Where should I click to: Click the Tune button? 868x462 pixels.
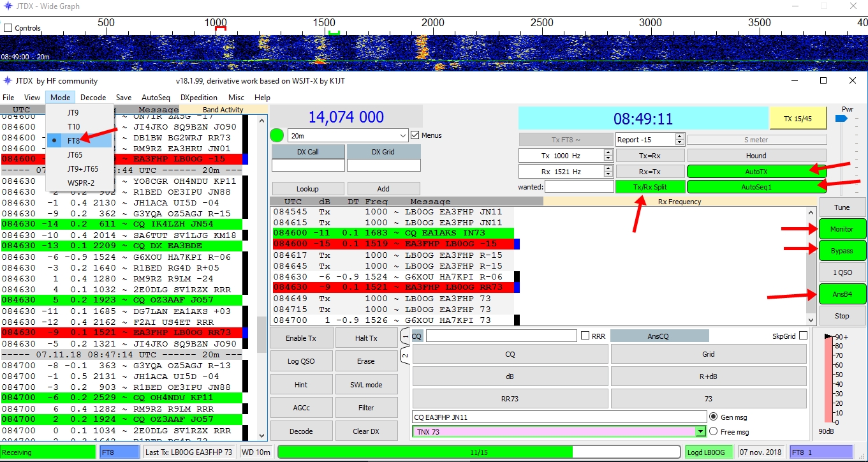pos(842,207)
